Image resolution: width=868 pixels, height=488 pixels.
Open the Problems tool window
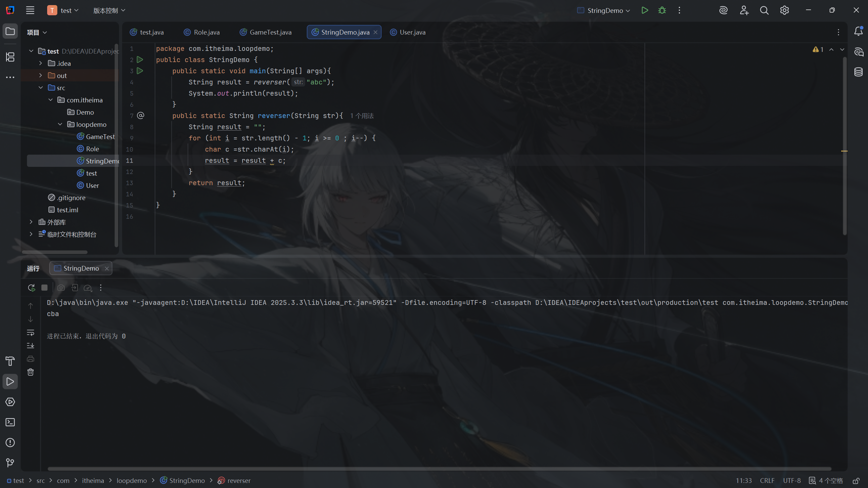[10, 443]
